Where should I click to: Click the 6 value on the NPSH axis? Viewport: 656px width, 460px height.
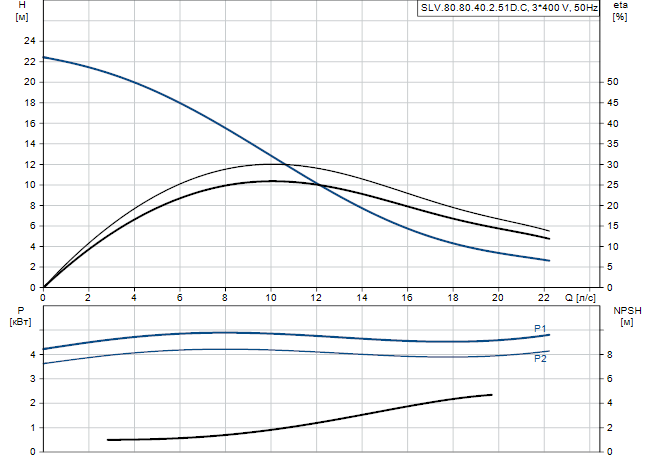point(610,378)
